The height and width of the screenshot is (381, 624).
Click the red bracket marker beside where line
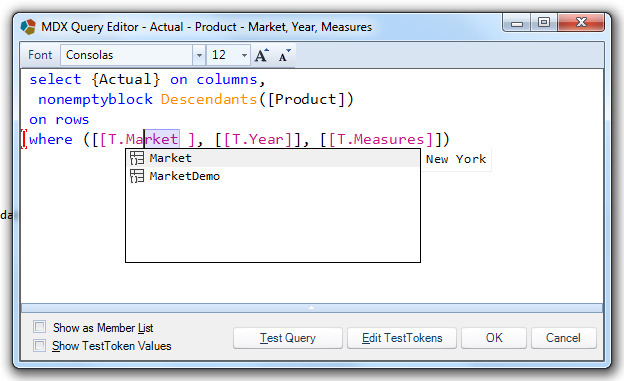pyautogui.click(x=24, y=139)
